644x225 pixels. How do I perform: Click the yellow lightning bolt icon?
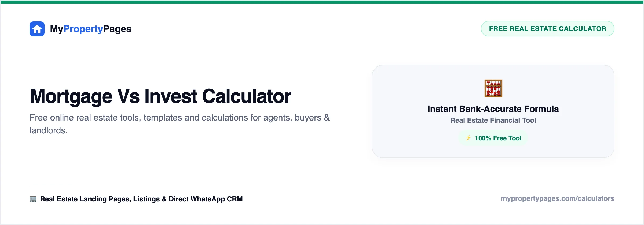(x=468, y=138)
